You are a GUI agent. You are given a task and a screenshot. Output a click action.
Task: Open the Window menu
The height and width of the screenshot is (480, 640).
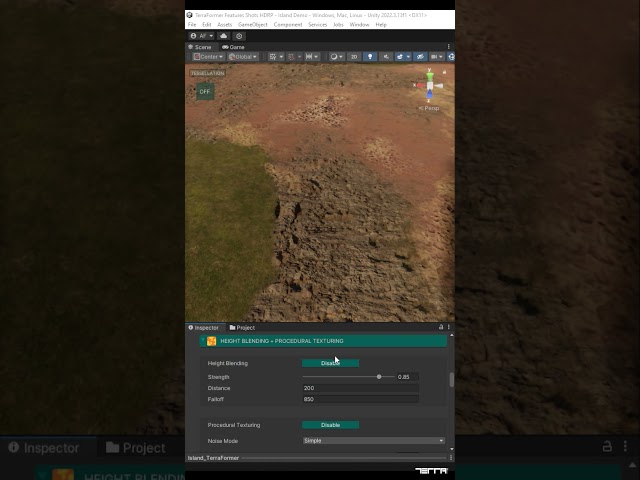pyautogui.click(x=359, y=24)
